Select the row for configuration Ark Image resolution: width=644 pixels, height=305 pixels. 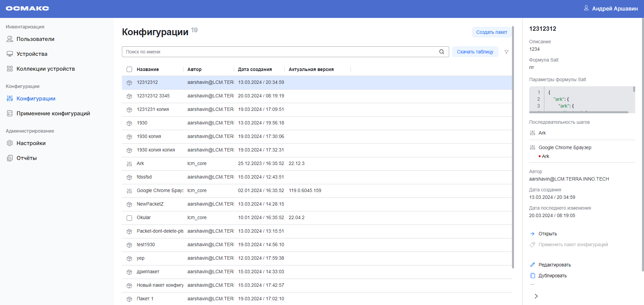(x=236, y=163)
